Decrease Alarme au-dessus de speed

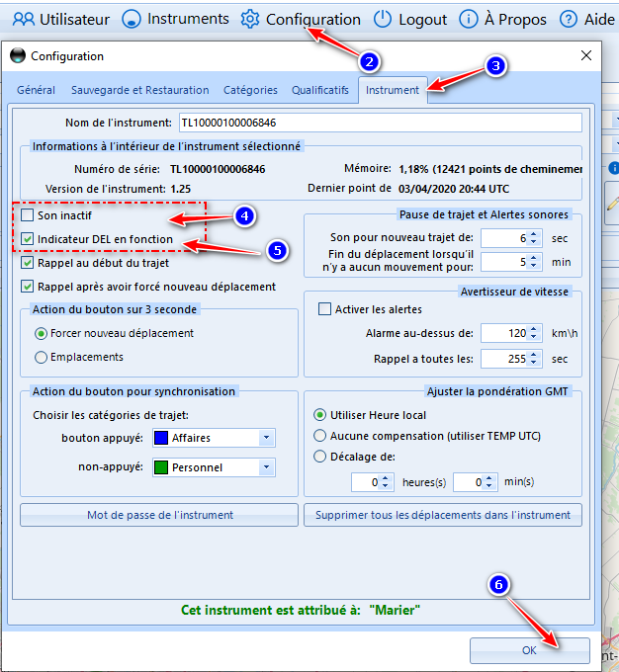[533, 337]
